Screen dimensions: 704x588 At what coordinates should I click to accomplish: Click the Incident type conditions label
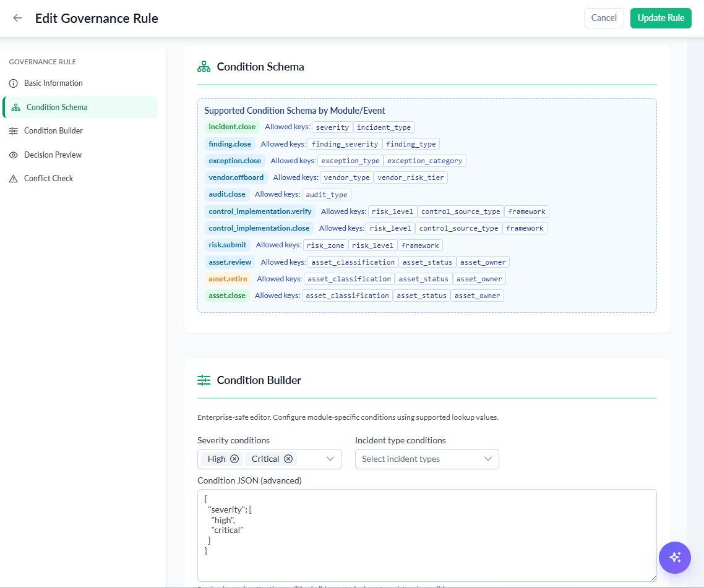[400, 440]
